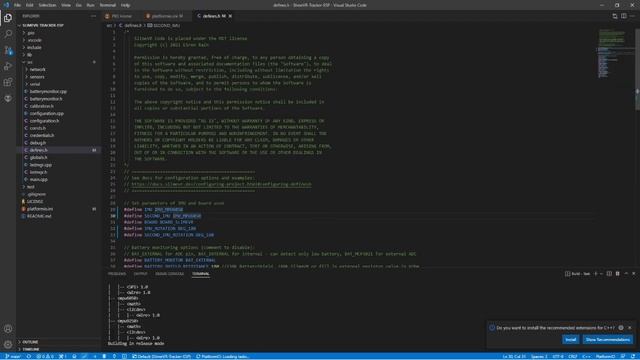Open notification settings gear
This screenshot has height=360, width=640.
point(621,327)
